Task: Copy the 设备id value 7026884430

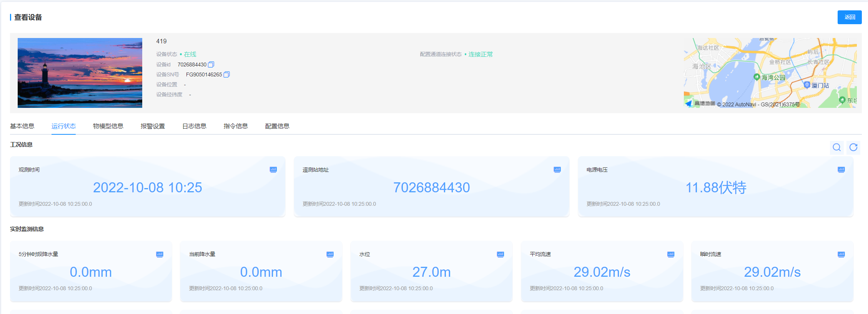Action: click(211, 64)
